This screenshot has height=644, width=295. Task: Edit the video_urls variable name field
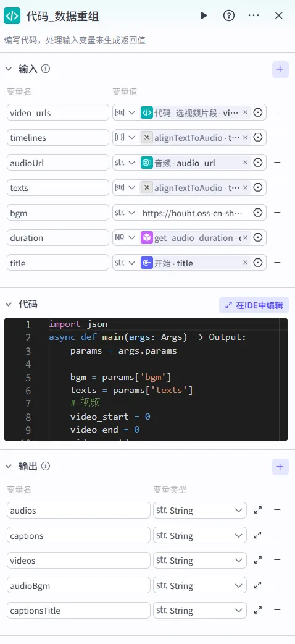point(58,112)
